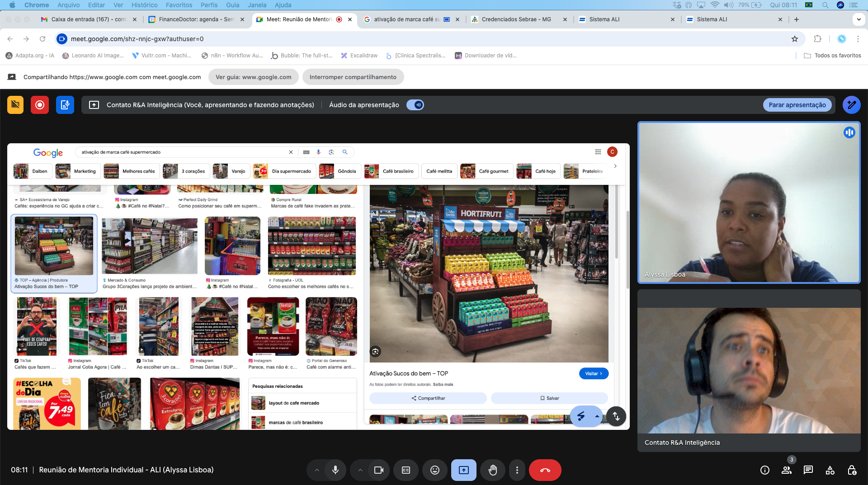This screenshot has width=868, height=485.
Task: Select the Gôndola filter chip
Action: (340, 171)
